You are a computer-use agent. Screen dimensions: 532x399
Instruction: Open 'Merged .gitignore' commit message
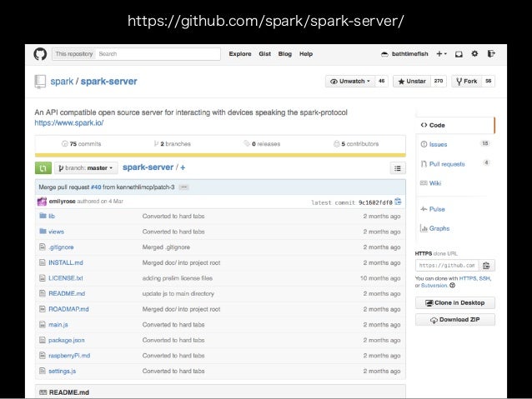166,247
